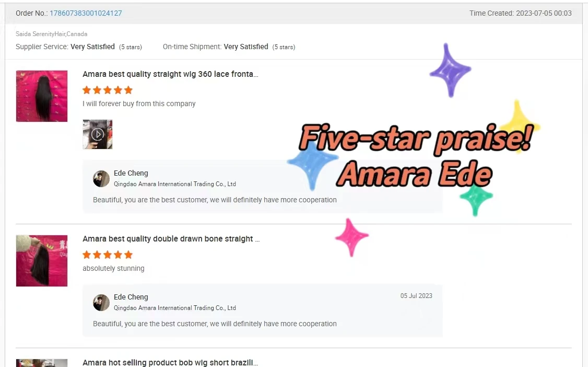Viewport: 588px width, 367px height.
Task: Open the double drawn bone straight product image
Action: pos(42,261)
